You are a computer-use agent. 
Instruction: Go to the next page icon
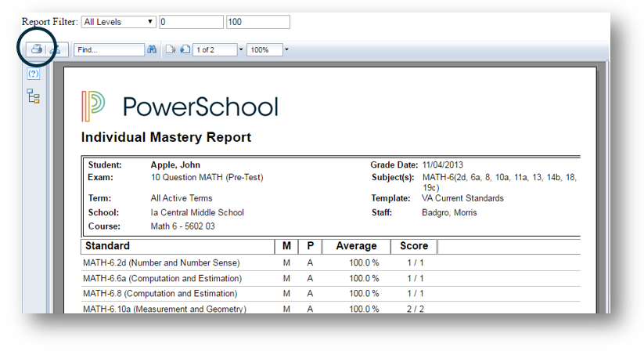pyautogui.click(x=185, y=49)
